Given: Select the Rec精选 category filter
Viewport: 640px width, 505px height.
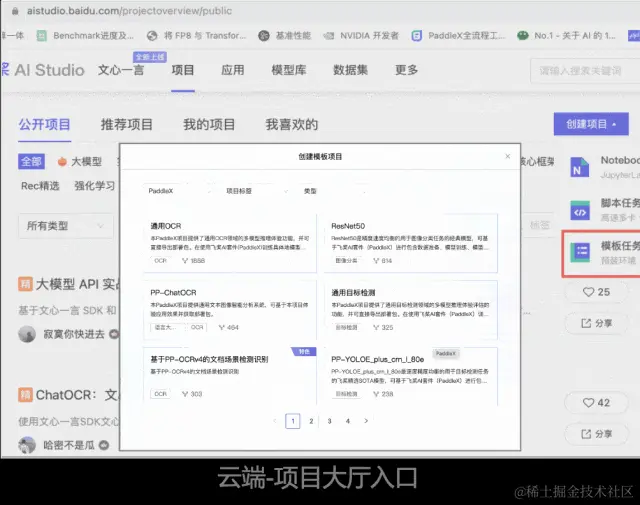Looking at the screenshot, I should 40,186.
